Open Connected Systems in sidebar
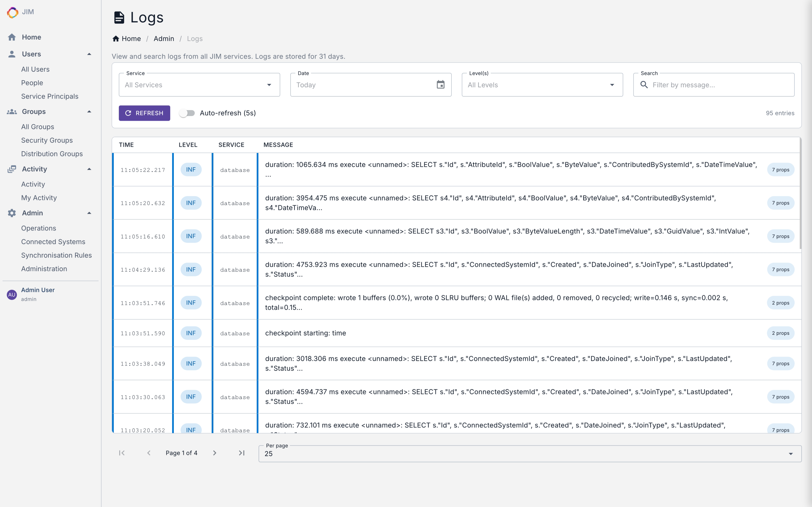This screenshot has width=812, height=507. tap(53, 242)
